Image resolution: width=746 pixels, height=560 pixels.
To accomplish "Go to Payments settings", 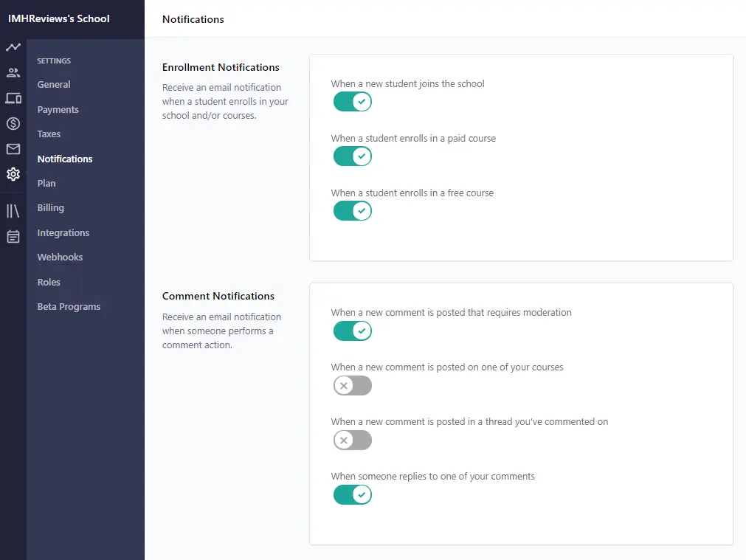I will click(x=58, y=110).
